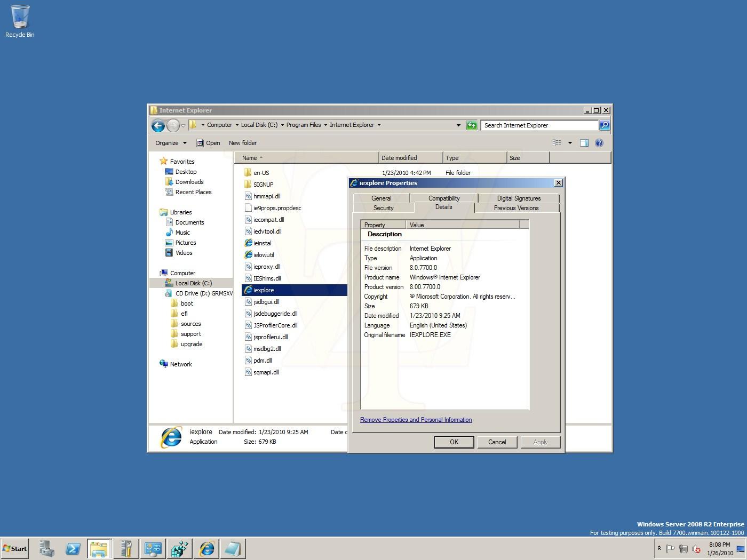This screenshot has width=747, height=560.
Task: Open the view options dropdown arrow
Action: point(570,143)
